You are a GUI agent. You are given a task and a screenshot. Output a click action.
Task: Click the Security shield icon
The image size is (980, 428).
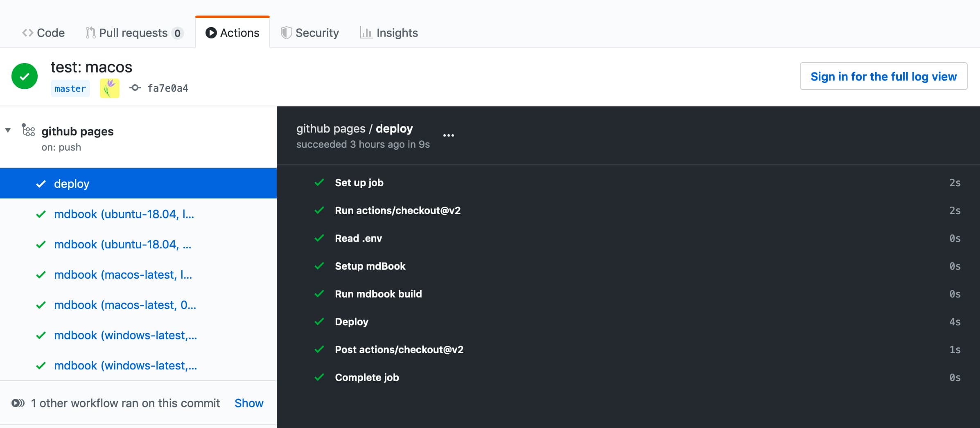pos(286,33)
